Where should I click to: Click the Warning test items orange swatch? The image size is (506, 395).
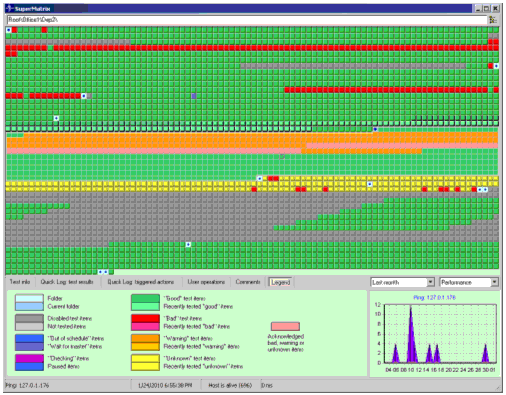pos(145,338)
